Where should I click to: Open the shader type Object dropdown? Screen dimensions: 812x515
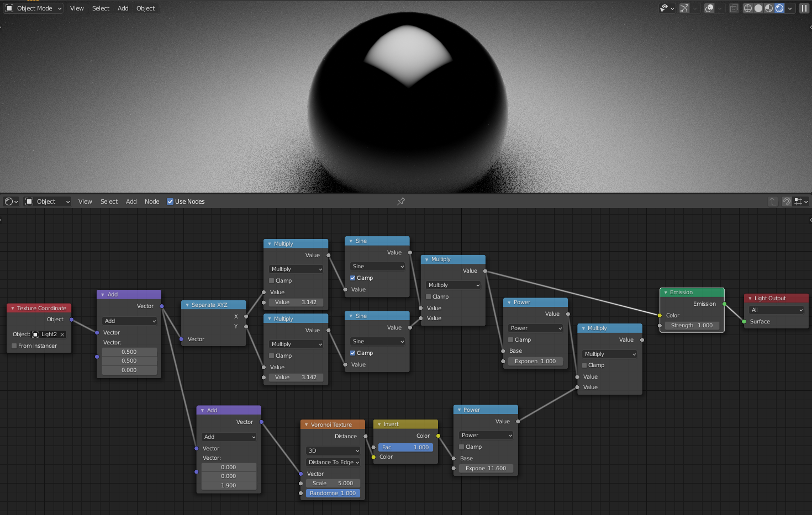(x=48, y=201)
